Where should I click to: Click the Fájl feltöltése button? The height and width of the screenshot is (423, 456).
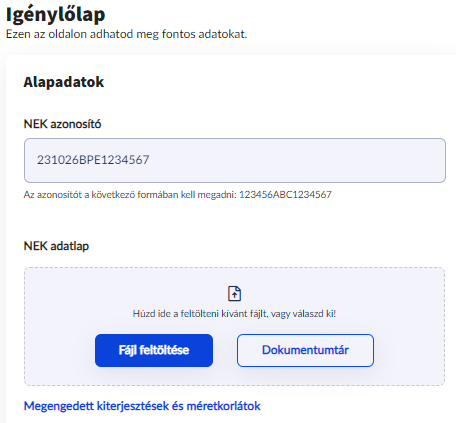coord(154,350)
